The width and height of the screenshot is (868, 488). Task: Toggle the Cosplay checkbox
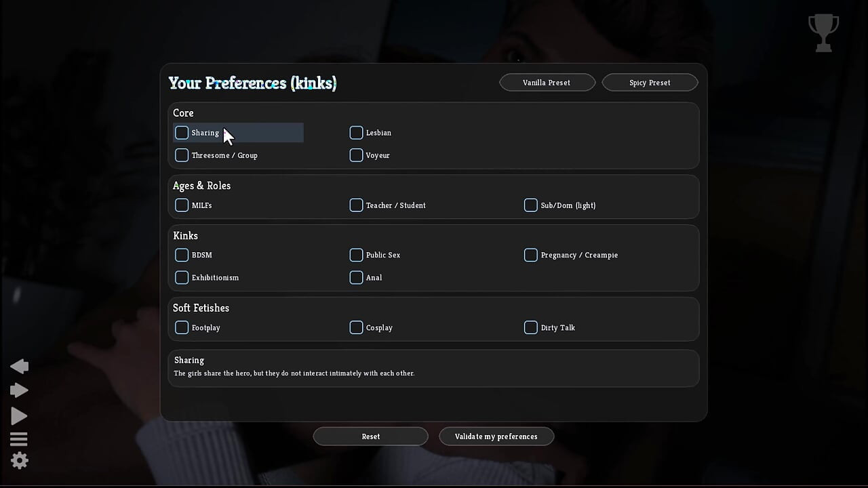pos(356,327)
